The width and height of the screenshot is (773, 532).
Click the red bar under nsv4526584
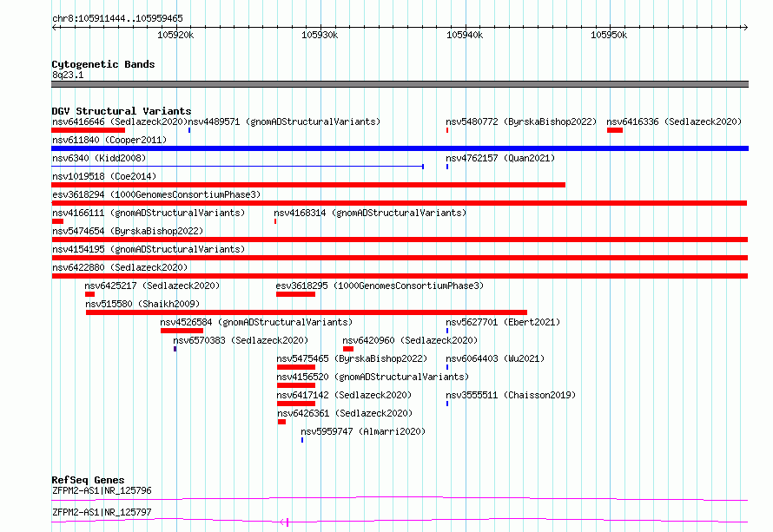[x=182, y=331]
